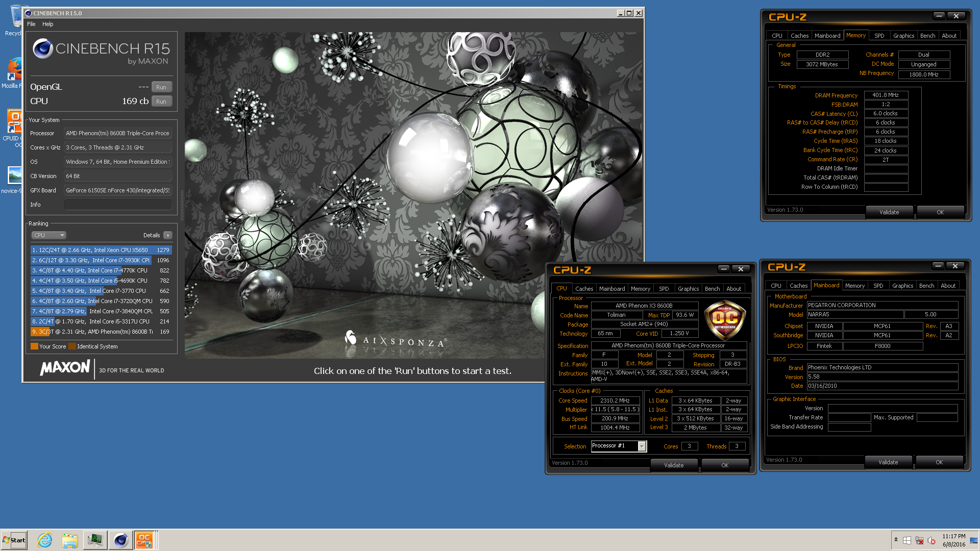This screenshot has width=980, height=551.
Task: Click the orange Your Score legend swatch
Action: coord(34,346)
